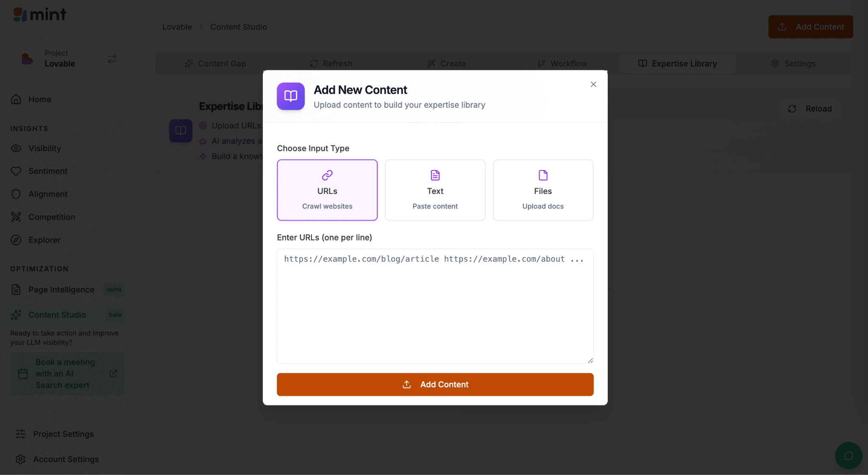Open the Competition crossed-swords icon
The image size is (868, 475).
[x=16, y=217]
